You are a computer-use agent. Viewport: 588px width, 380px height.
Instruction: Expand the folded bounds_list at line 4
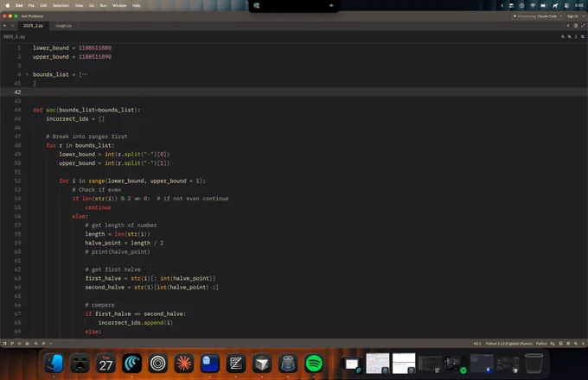click(x=27, y=74)
